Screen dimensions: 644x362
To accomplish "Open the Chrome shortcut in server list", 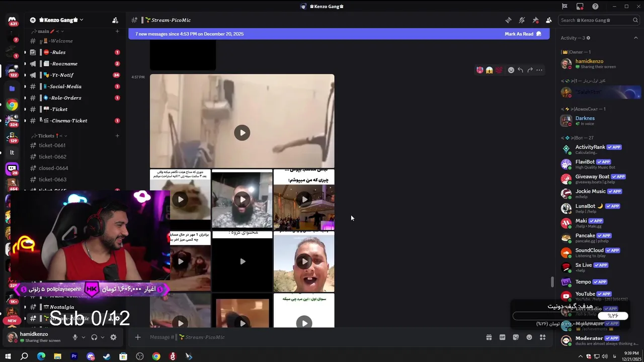I will [12, 105].
